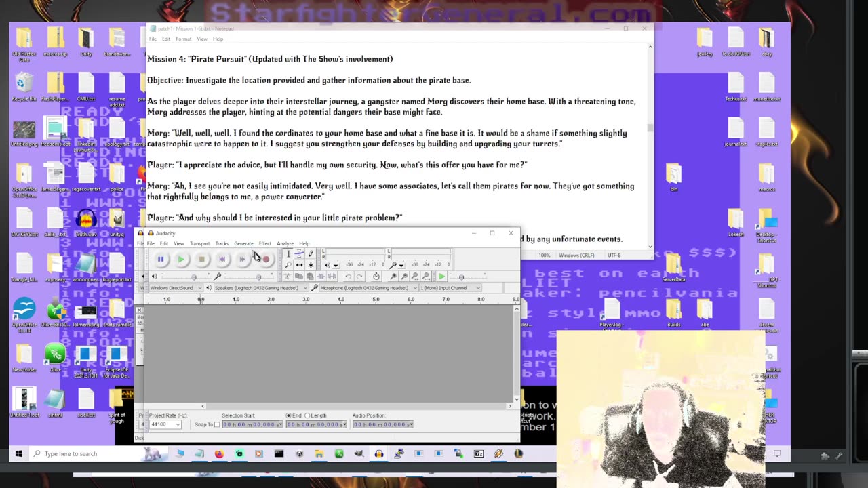This screenshot has height=488, width=868.
Task: Open Audacity's Transport menu
Action: pyautogui.click(x=199, y=243)
